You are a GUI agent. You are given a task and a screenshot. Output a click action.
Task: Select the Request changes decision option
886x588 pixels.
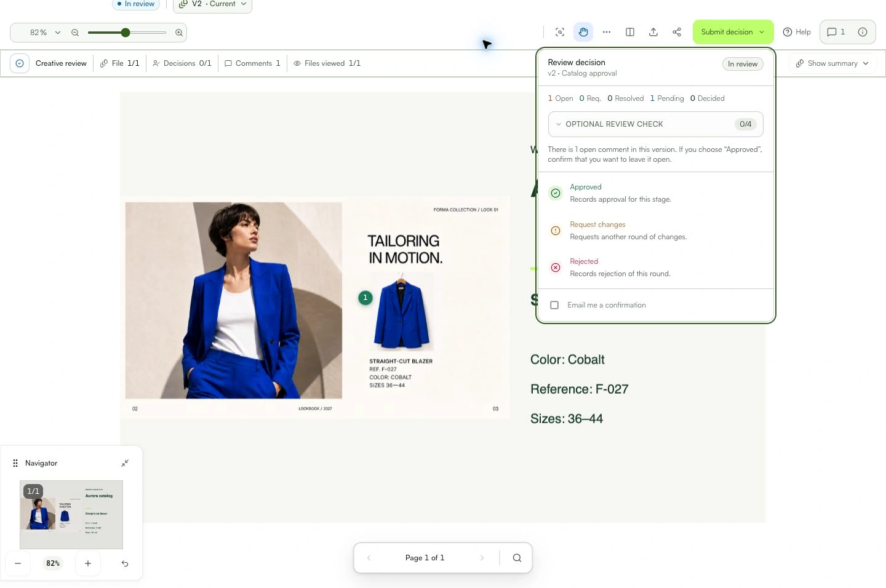[656, 231]
